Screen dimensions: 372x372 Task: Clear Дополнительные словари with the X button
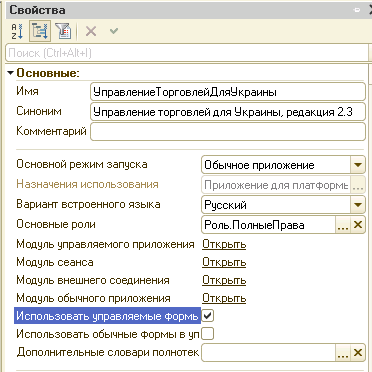pyautogui.click(x=358, y=353)
